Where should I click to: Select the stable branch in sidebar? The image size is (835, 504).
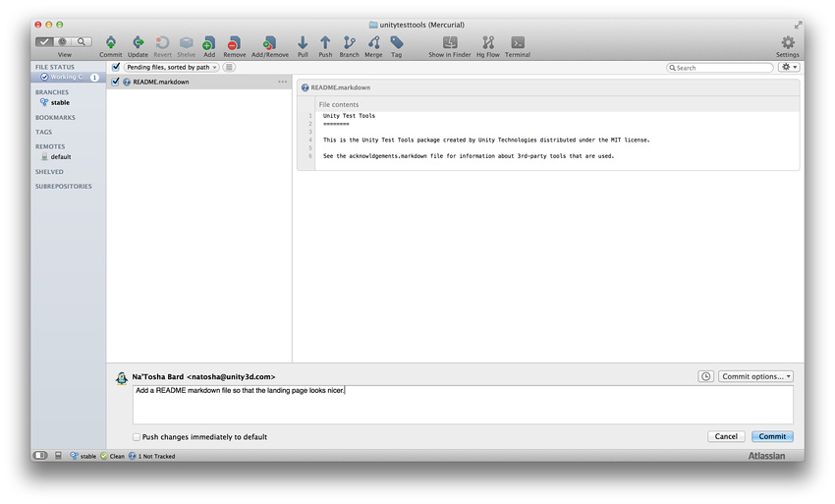click(60, 102)
